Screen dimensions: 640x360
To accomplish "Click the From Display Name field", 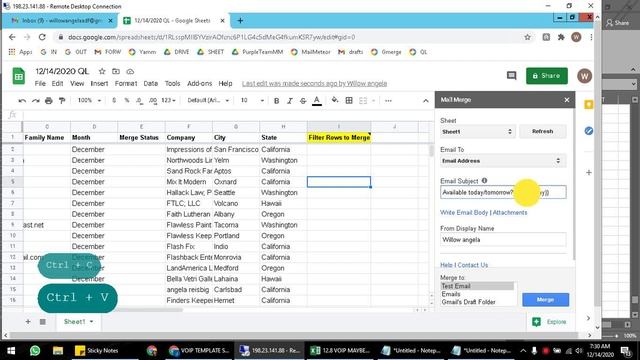I will [x=503, y=240].
